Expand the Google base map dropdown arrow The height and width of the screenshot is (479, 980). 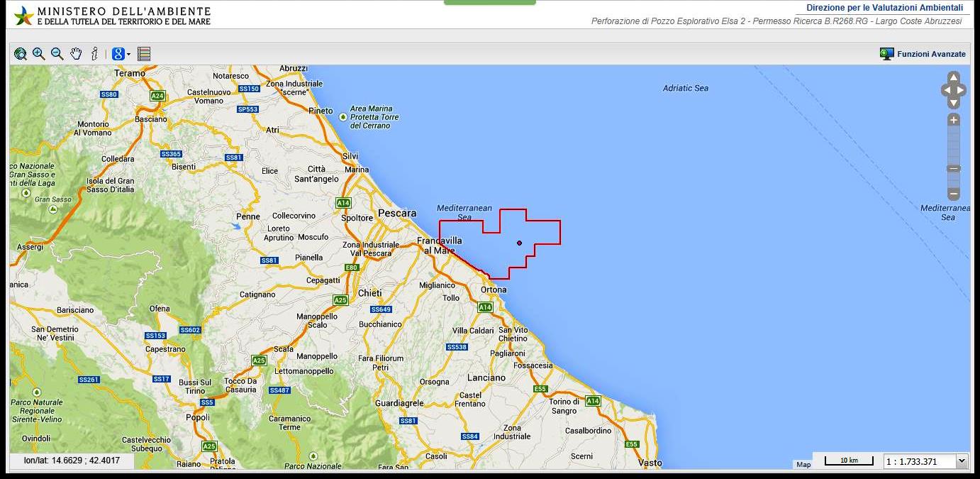(129, 55)
